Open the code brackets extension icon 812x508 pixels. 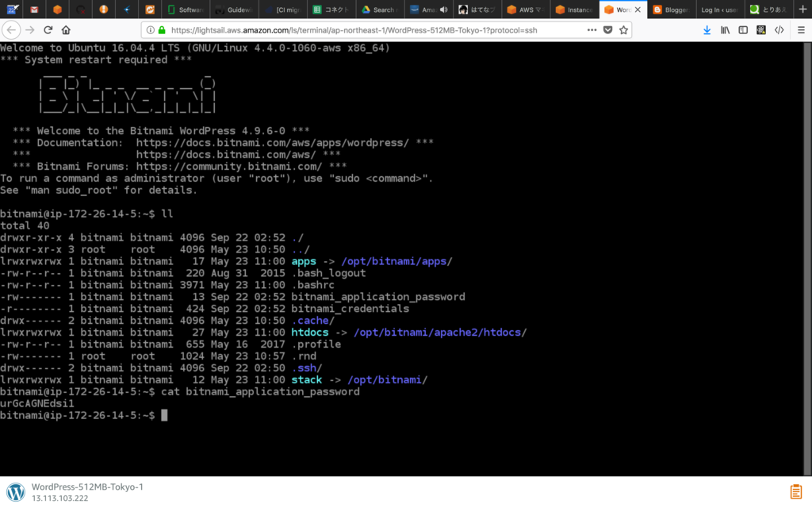(x=779, y=30)
